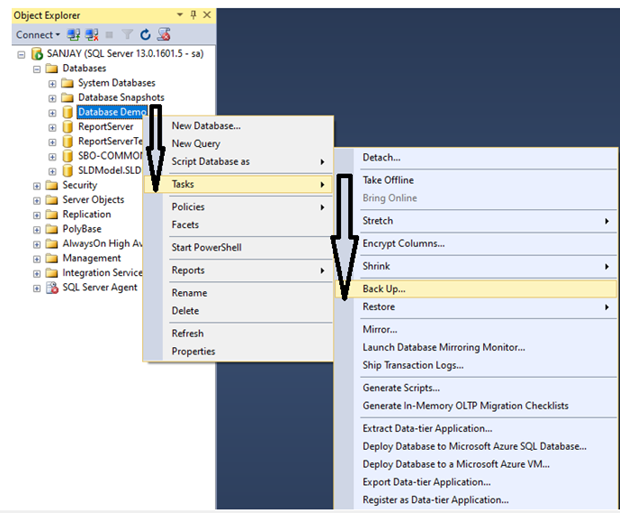
Task: Expand the System Databases node
Action: coord(52,84)
